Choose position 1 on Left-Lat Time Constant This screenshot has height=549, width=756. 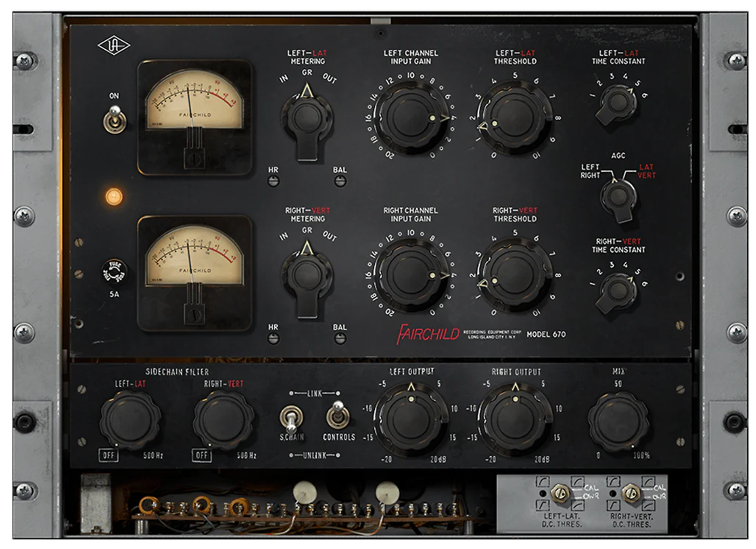click(x=593, y=96)
